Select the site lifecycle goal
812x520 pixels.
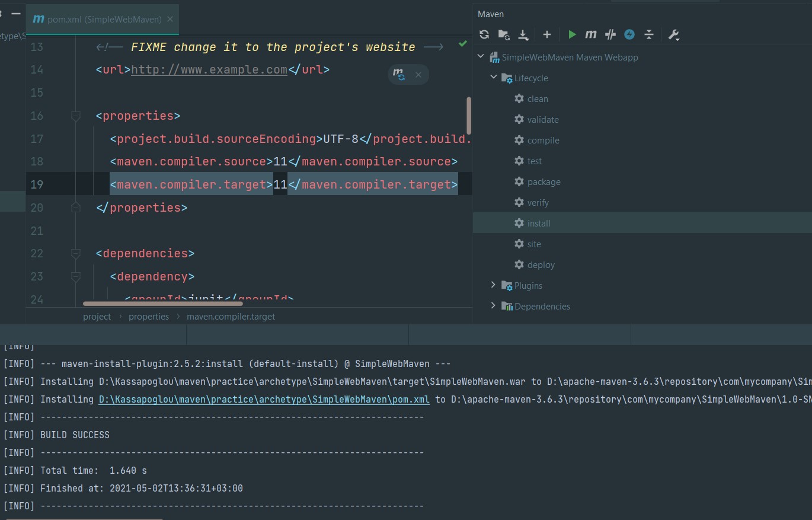[534, 244]
